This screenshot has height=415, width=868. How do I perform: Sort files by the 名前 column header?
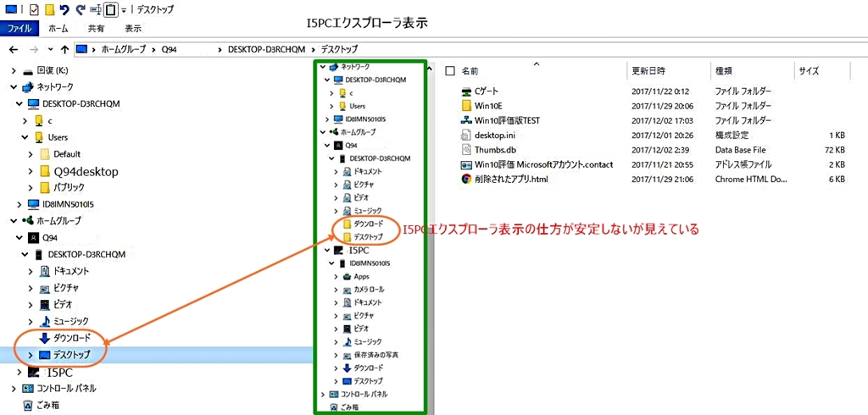point(470,71)
